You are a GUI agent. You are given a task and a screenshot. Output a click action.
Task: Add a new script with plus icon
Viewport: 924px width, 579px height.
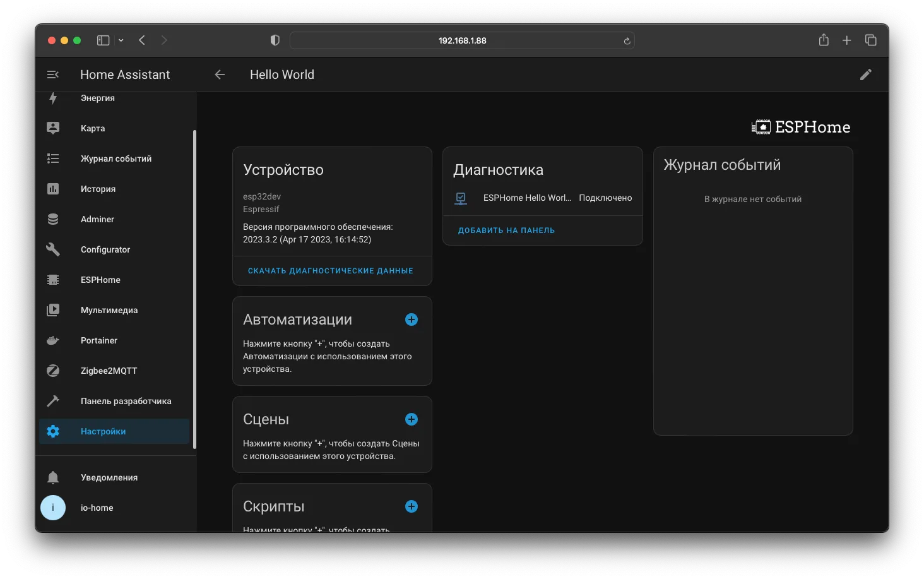(412, 506)
